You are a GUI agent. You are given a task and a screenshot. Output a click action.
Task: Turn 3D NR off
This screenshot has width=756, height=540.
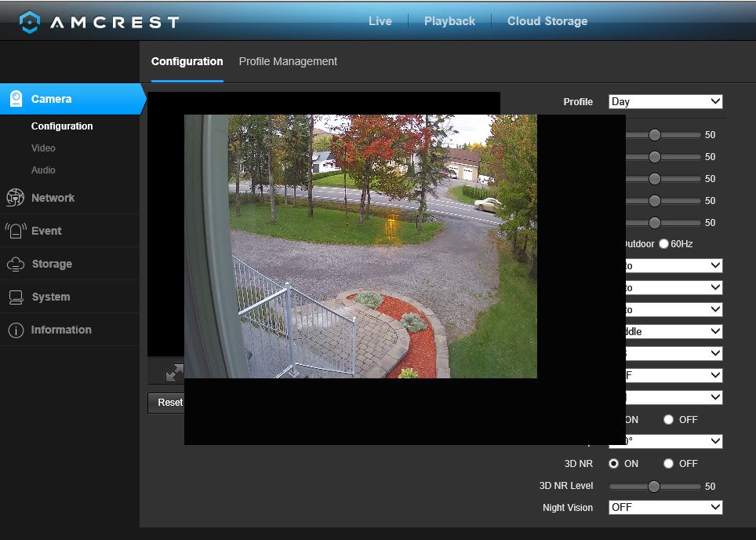[x=668, y=463]
